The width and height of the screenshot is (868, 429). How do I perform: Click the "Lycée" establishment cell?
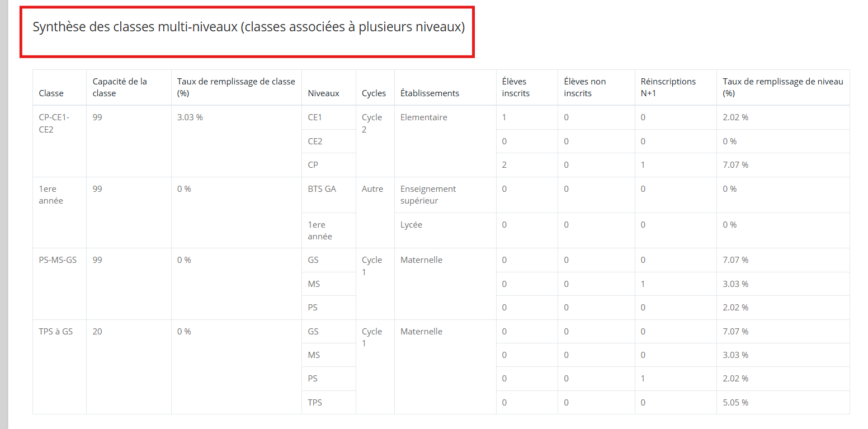(411, 225)
